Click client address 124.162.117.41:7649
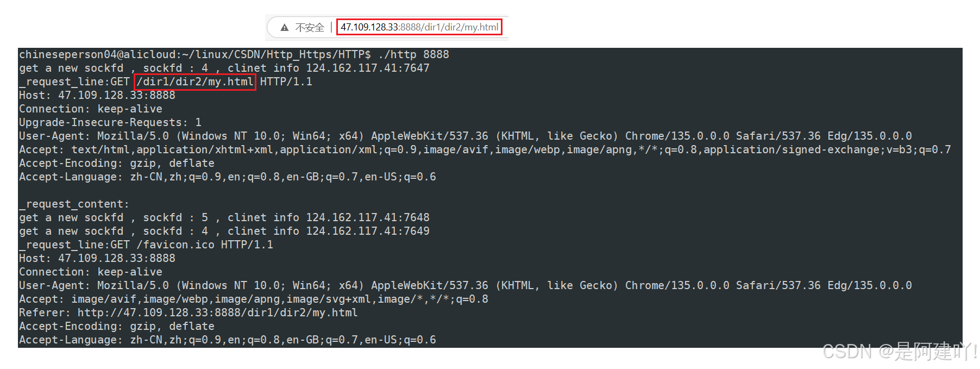 click(x=368, y=231)
